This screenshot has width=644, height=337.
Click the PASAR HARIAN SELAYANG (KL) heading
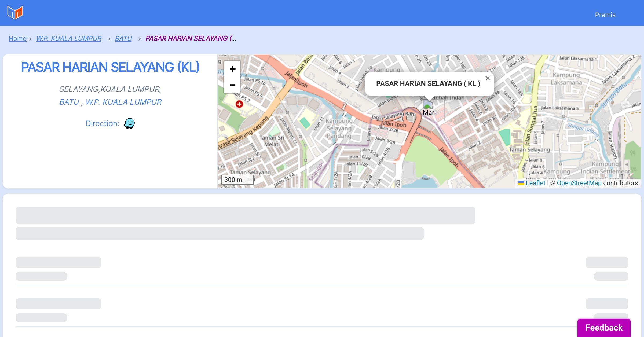pos(110,67)
